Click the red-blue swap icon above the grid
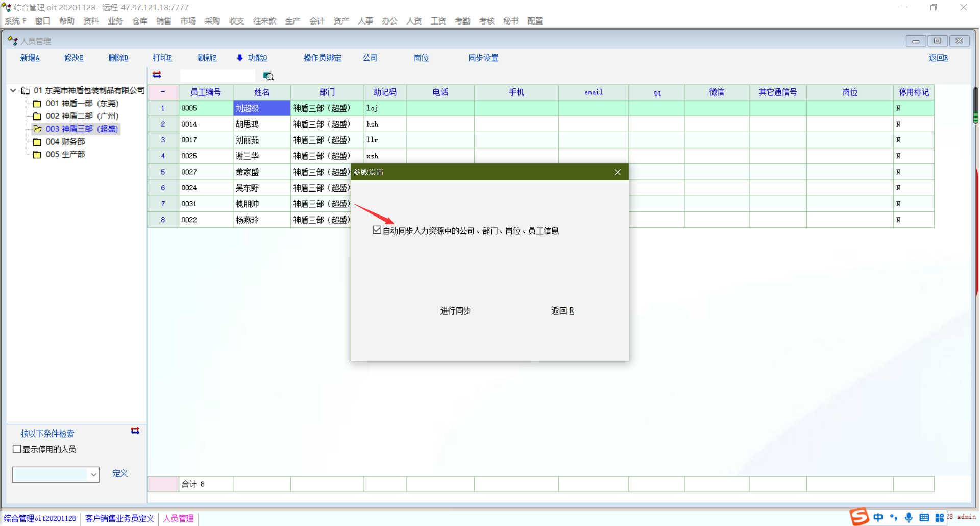Viewport: 980px width, 526px height. pyautogui.click(x=157, y=75)
